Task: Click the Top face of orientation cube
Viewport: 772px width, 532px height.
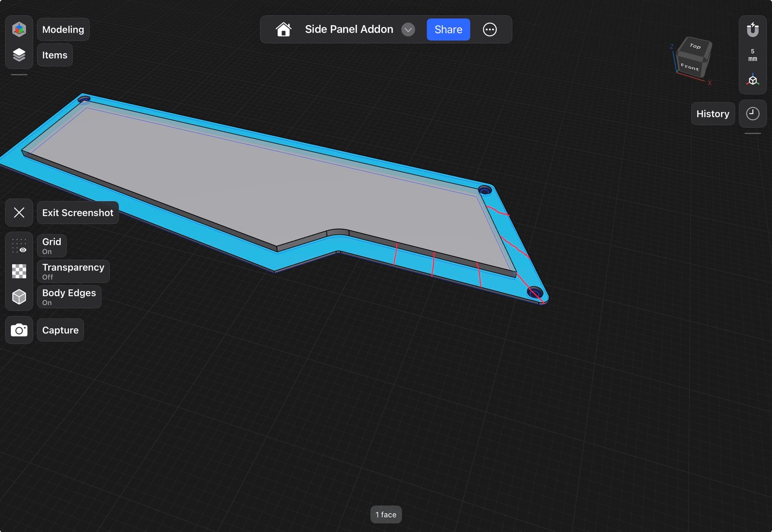Action: tap(695, 46)
